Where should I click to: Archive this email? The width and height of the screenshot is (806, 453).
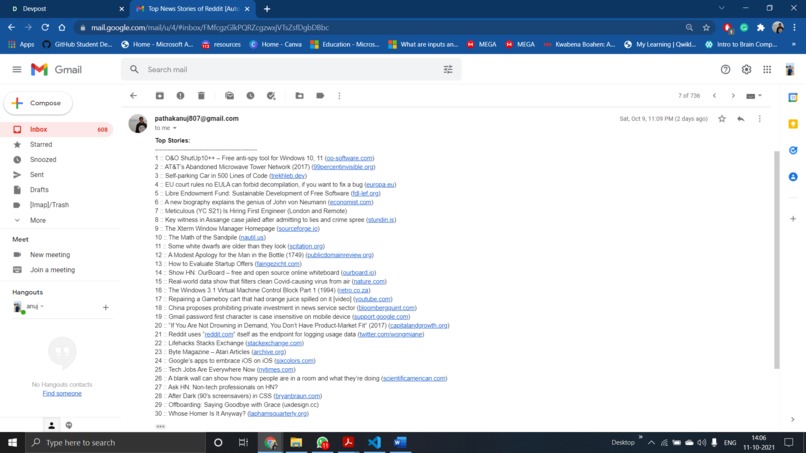point(160,96)
